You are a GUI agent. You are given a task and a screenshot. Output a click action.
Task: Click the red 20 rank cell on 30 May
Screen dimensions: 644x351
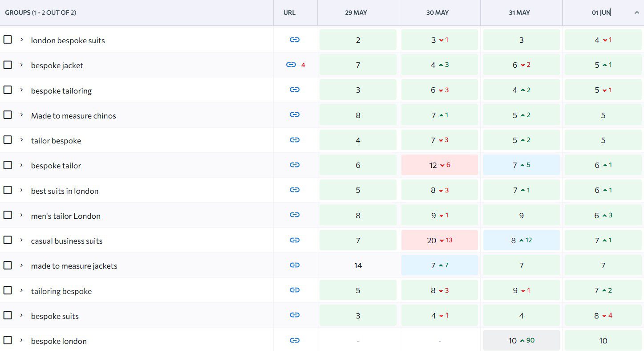440,240
